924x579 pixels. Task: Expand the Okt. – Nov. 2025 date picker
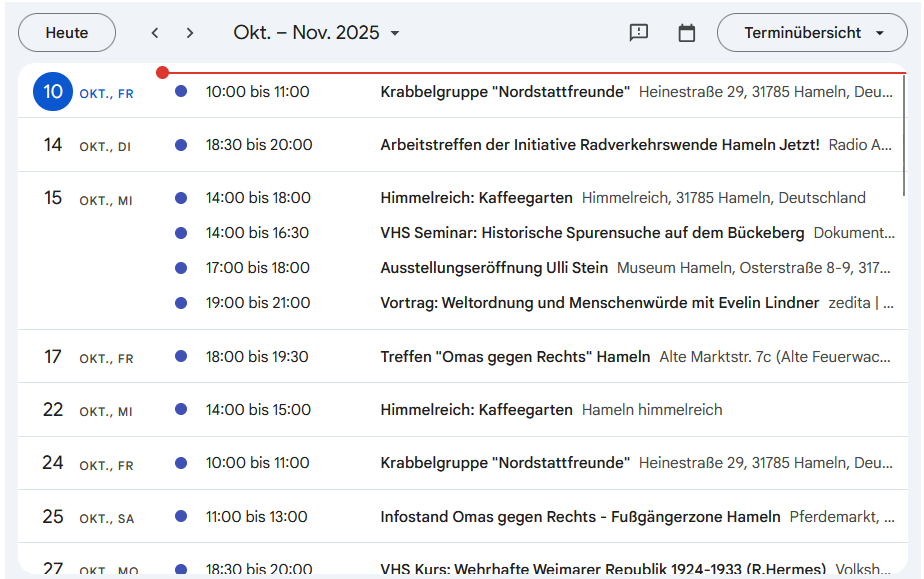[x=316, y=33]
